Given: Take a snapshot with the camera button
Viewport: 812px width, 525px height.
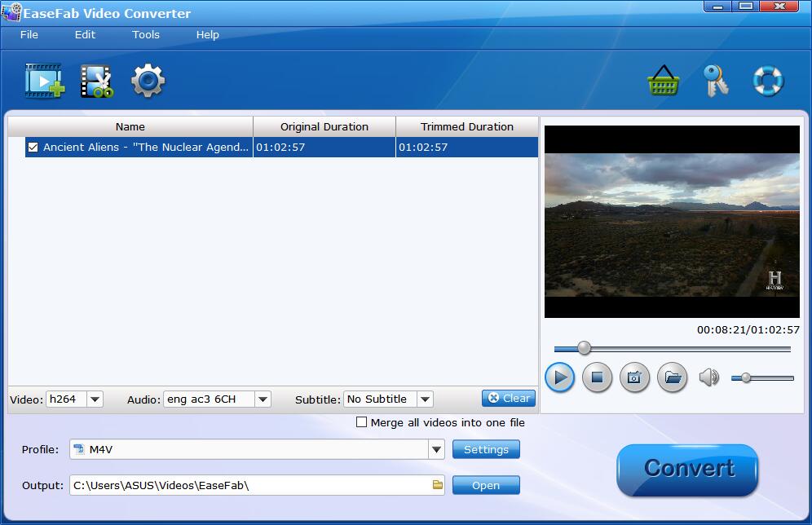Looking at the screenshot, I should [634, 377].
